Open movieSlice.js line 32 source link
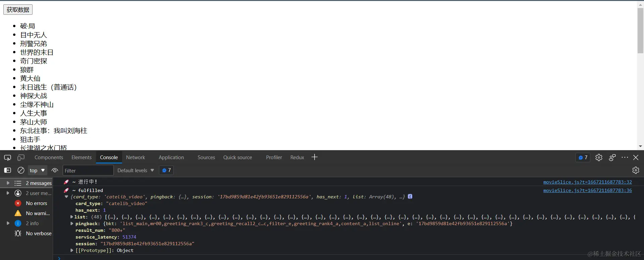This screenshot has width=644, height=260. [x=587, y=182]
